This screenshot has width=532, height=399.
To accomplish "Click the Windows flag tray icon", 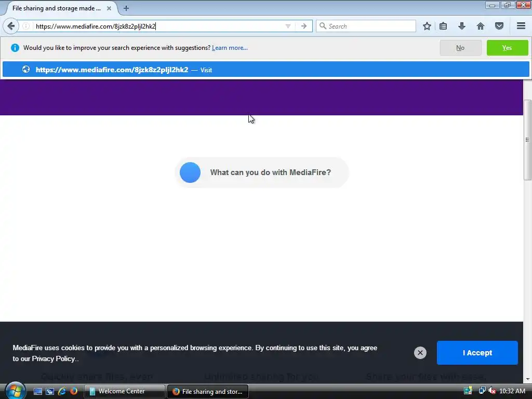I will (x=468, y=391).
